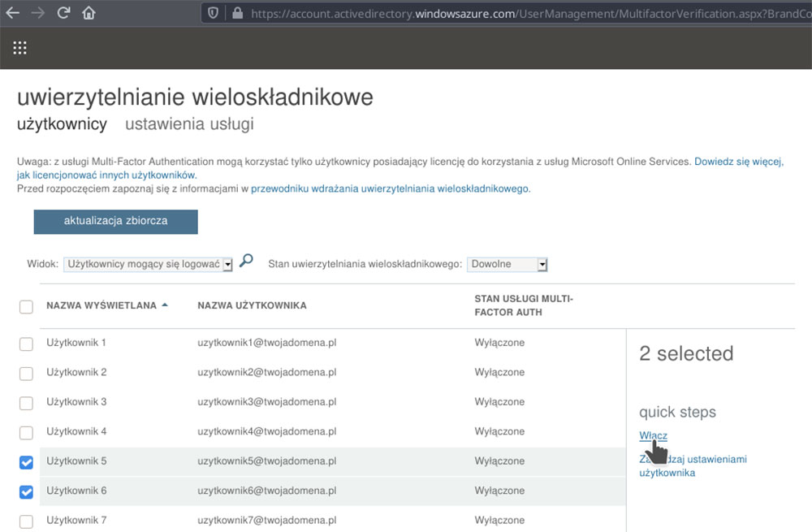
Task: Toggle the select-all header checkbox
Action: pyautogui.click(x=26, y=306)
